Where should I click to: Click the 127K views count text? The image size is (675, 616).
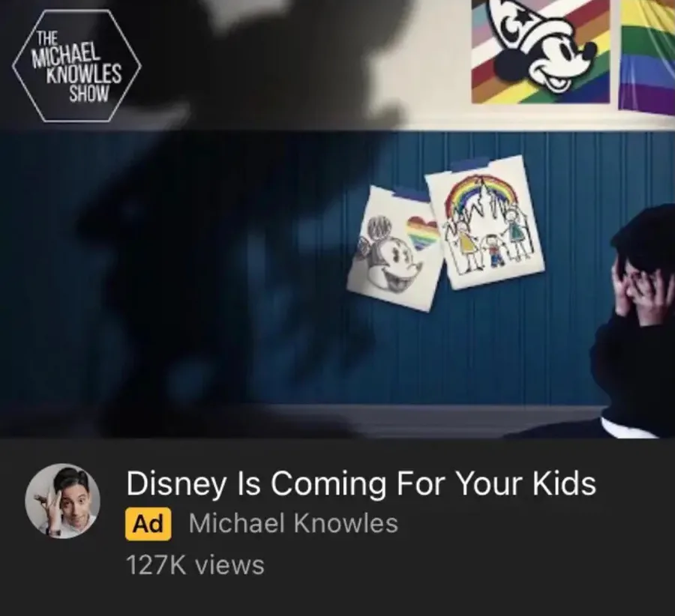click(195, 565)
